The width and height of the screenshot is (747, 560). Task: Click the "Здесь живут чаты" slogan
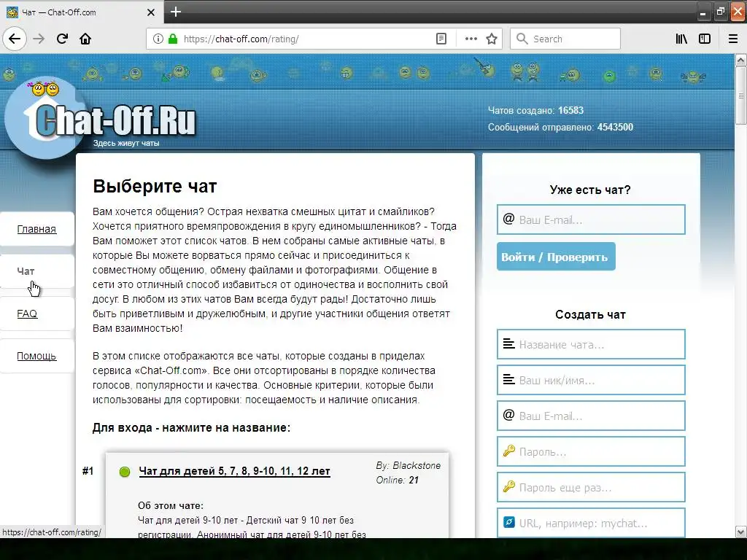tap(126, 143)
